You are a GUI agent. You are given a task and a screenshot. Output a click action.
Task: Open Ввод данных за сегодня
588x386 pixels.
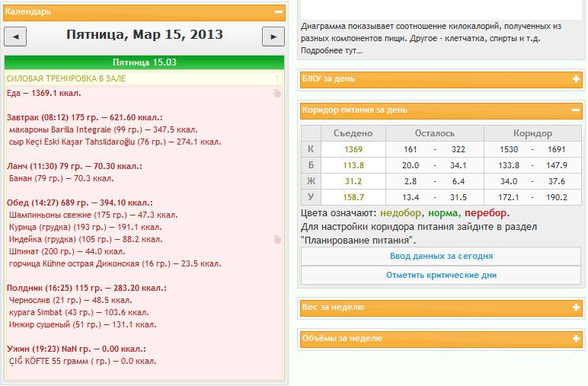tap(441, 257)
